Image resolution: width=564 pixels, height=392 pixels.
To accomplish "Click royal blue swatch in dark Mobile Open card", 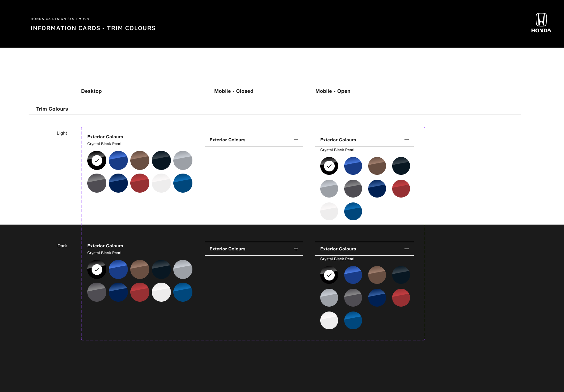I will (x=353, y=275).
